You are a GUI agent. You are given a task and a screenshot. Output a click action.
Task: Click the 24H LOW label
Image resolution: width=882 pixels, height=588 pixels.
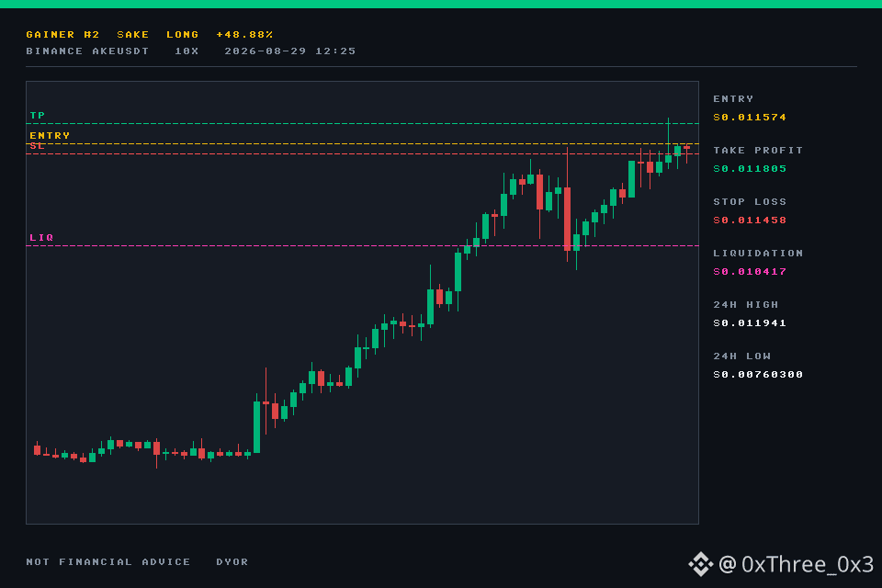[742, 356]
